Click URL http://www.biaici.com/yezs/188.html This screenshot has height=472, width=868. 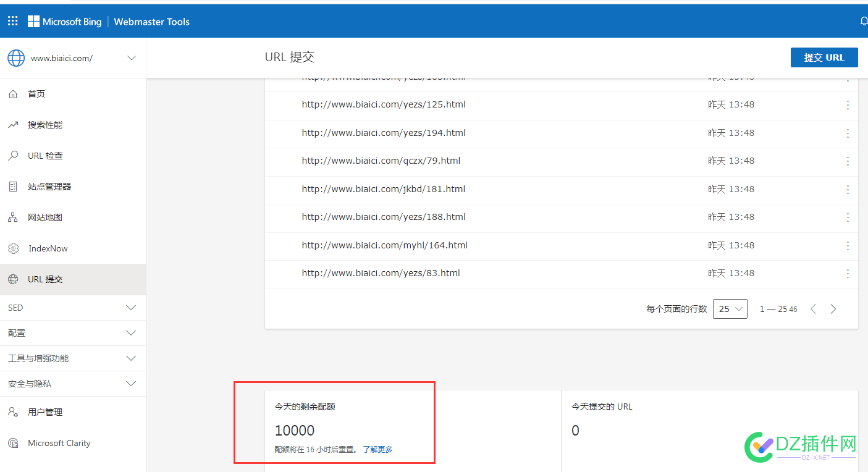tap(384, 217)
